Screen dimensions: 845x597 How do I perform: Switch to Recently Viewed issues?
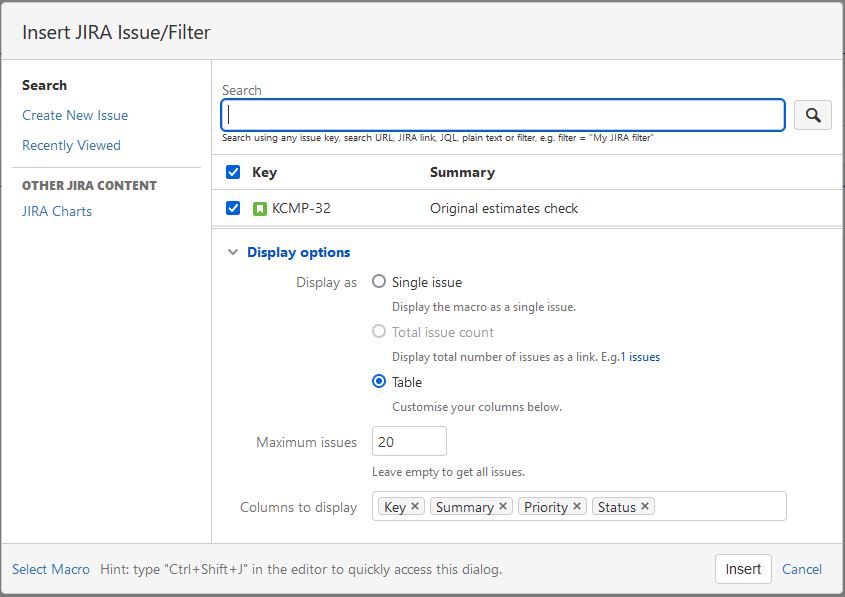[x=71, y=145]
